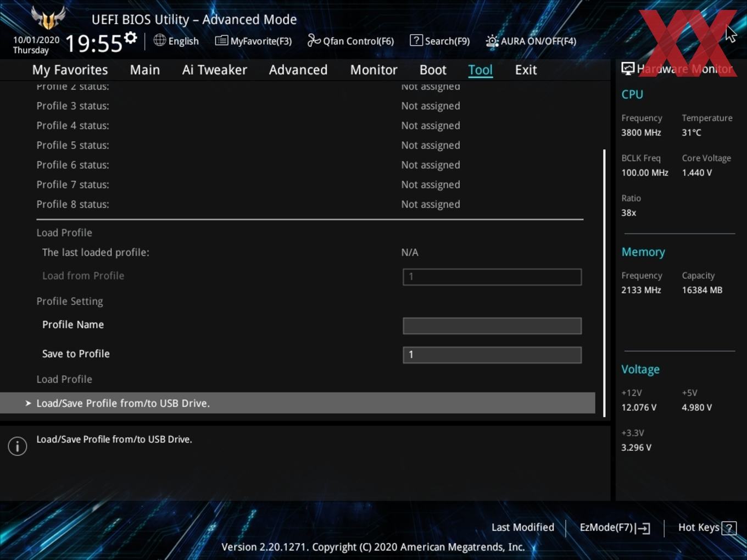Screen dimensions: 747x560
Task: Click English language selector
Action: tap(183, 41)
